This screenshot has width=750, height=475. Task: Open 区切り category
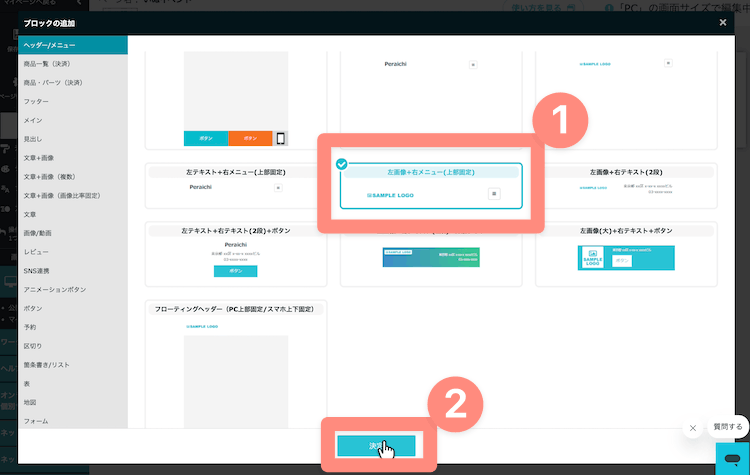pos(73,346)
